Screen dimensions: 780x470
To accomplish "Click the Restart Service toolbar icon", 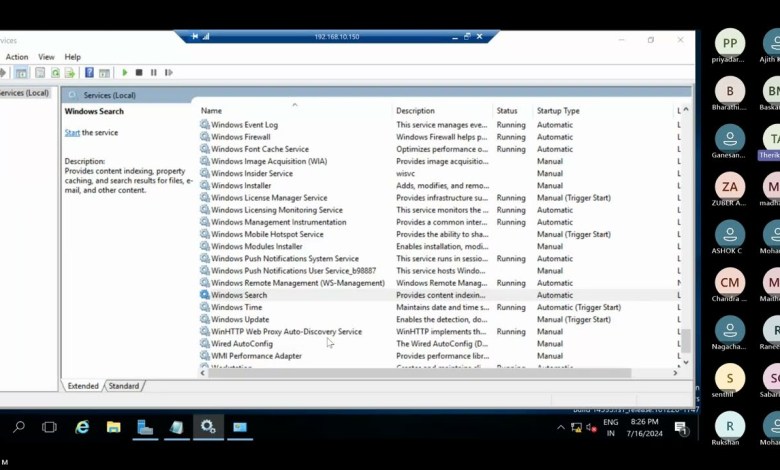I will [169, 73].
